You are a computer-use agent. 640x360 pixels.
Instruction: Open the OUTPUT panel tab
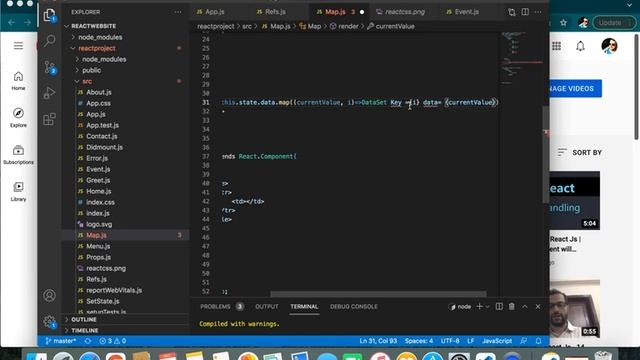pos(267,307)
